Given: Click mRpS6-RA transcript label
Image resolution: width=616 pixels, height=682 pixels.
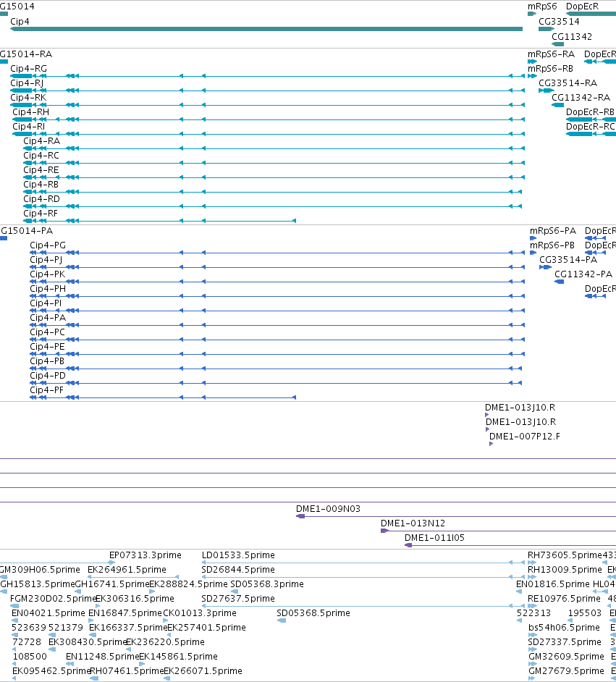Looking at the screenshot, I should tap(551, 54).
